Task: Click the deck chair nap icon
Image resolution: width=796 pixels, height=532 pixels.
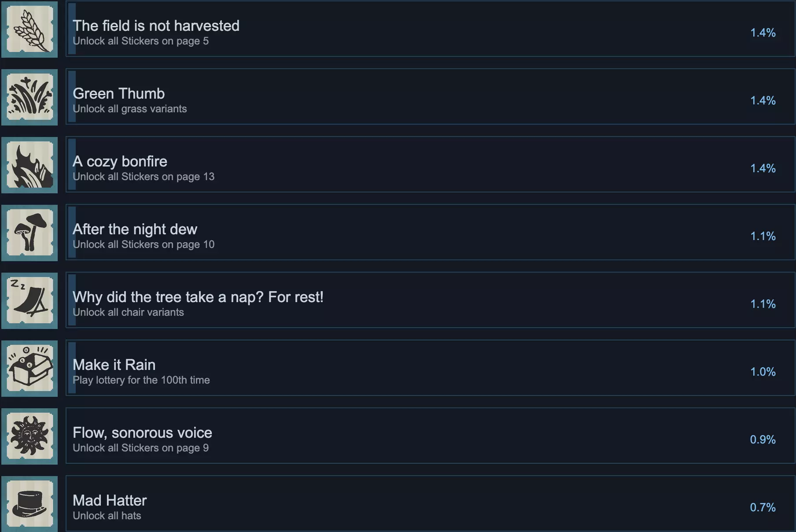Action: pyautogui.click(x=29, y=300)
